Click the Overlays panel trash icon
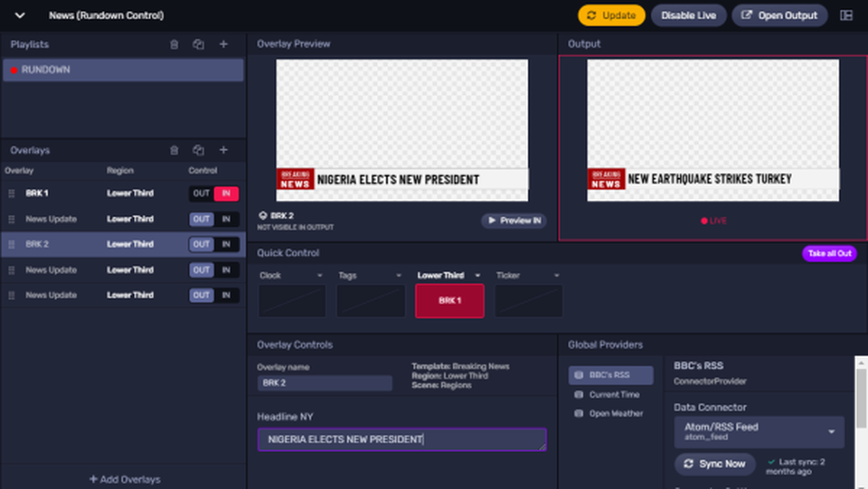This screenshot has height=489, width=868. [174, 150]
